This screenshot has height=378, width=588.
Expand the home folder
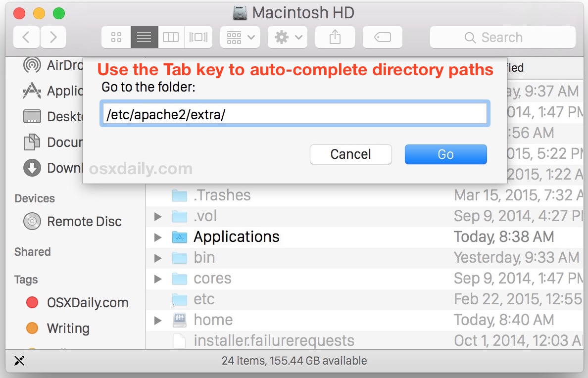[x=158, y=320]
